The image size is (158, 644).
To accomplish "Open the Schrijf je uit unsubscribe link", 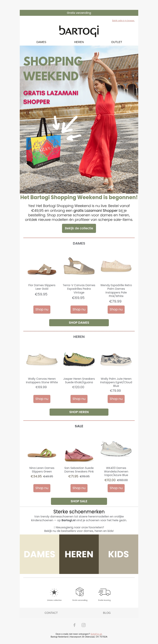I will point(96,634).
